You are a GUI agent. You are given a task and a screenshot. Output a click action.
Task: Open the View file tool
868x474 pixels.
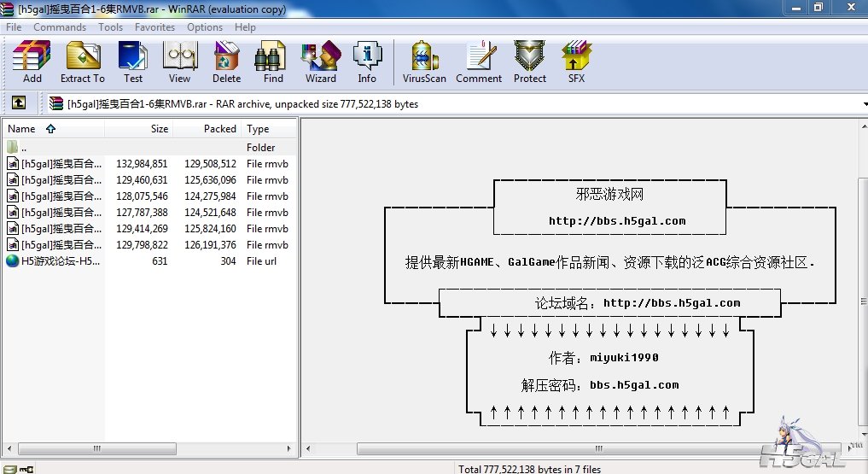179,62
